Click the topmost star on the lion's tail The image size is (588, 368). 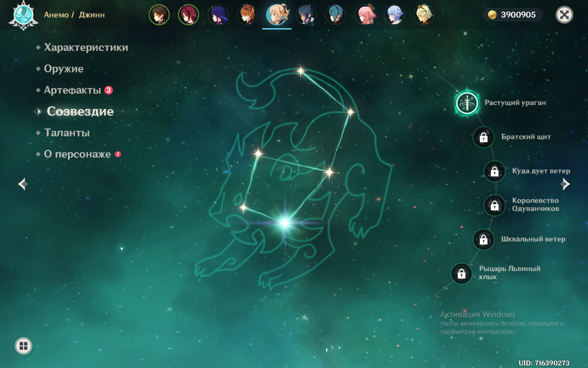[301, 71]
